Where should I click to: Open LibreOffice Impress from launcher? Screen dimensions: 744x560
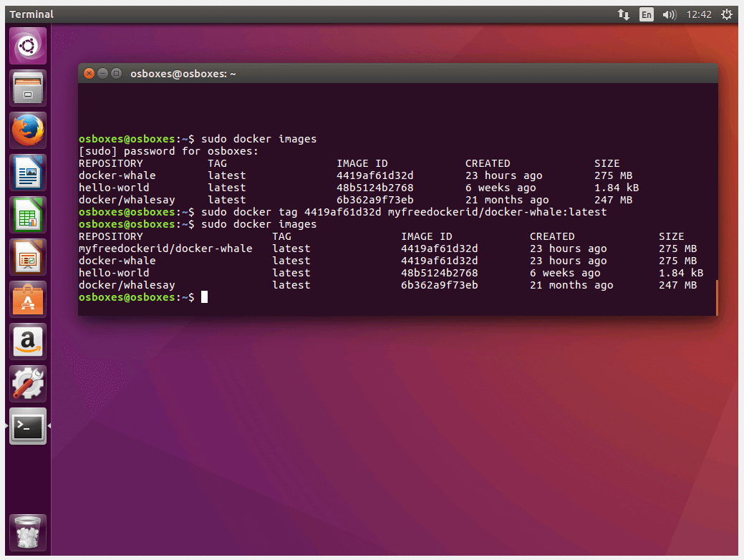[x=28, y=257]
